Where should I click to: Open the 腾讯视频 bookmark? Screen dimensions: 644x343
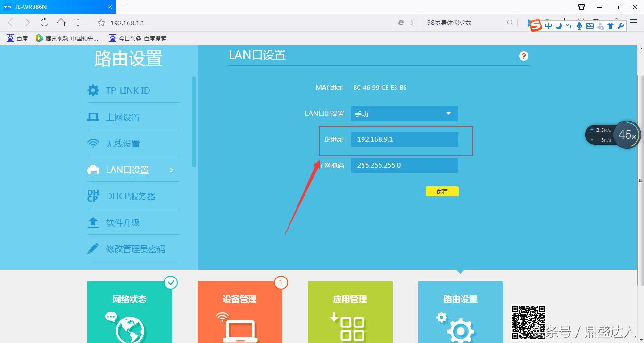pyautogui.click(x=67, y=38)
